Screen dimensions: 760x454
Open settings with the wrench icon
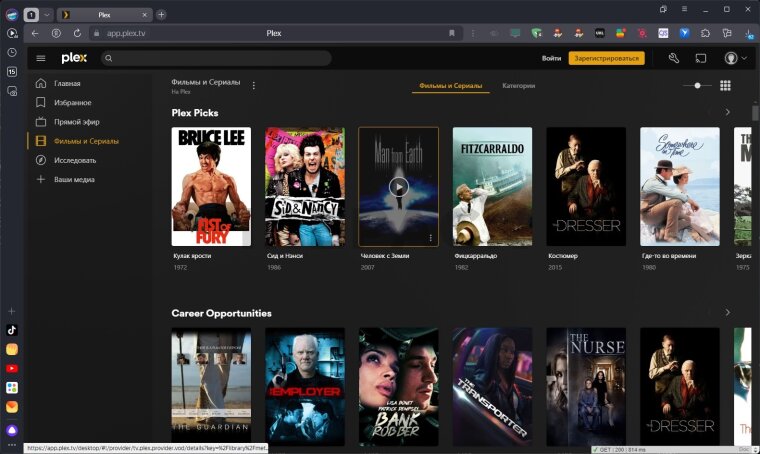tap(674, 58)
